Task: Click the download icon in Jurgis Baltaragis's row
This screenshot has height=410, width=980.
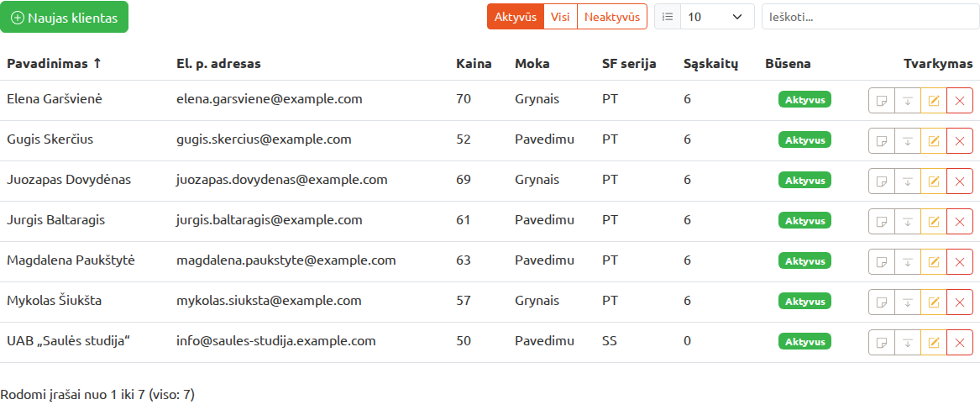Action: pos(908,221)
